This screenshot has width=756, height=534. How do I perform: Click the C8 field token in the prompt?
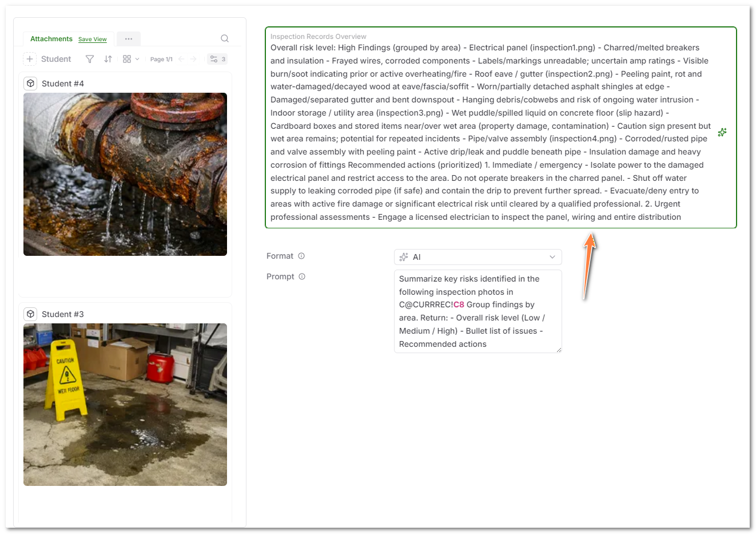click(458, 304)
